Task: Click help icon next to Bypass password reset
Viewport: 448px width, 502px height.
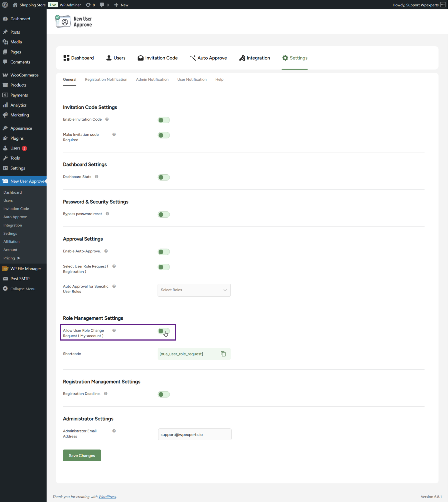Action: (x=107, y=214)
